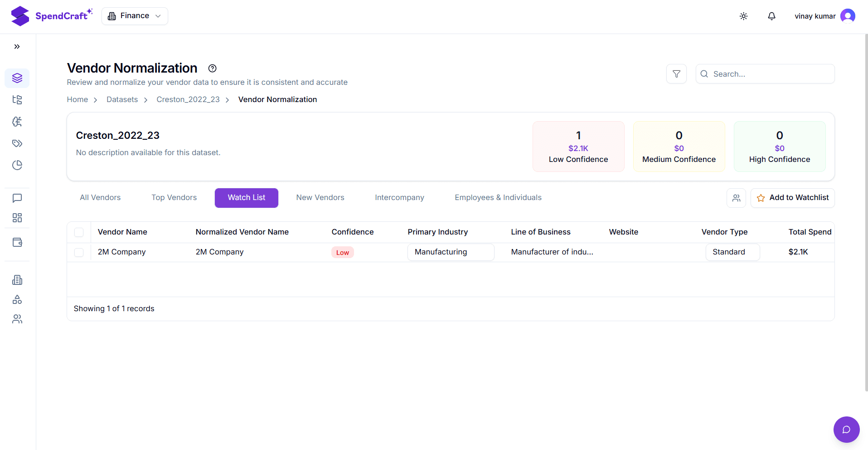Toggle light/dark theme sun icon
The height and width of the screenshot is (450, 868).
(743, 16)
